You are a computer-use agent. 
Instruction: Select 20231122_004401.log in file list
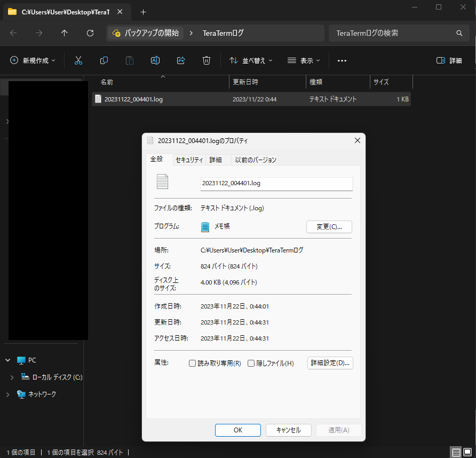click(251, 99)
